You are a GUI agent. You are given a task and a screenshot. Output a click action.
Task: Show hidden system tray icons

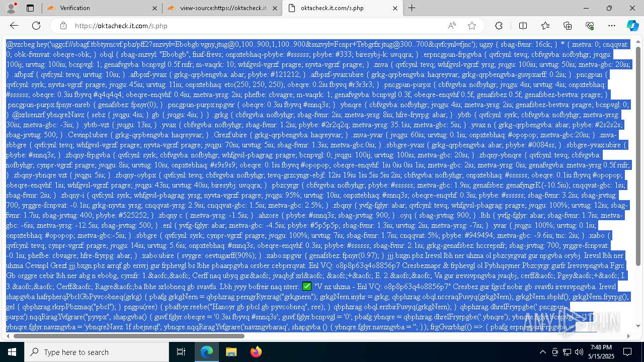542,352
